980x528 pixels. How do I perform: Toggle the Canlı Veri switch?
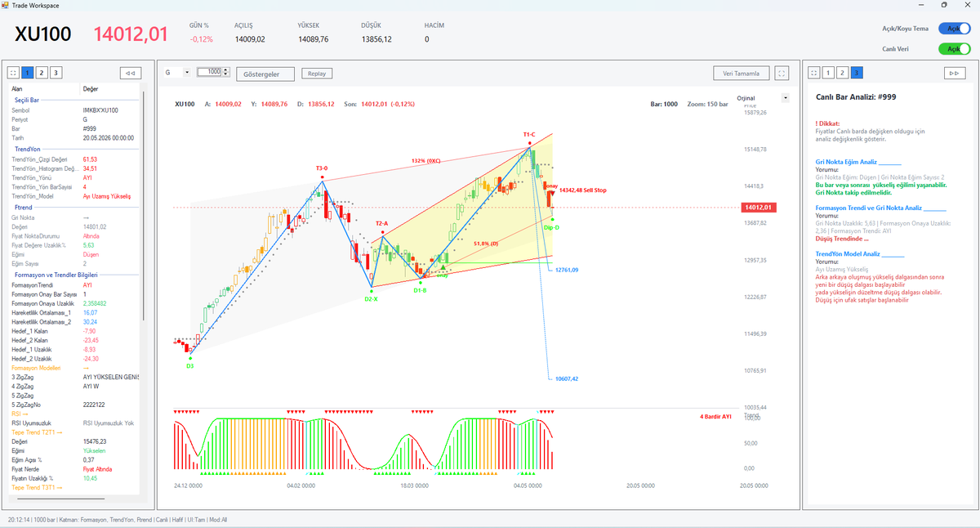click(954, 48)
